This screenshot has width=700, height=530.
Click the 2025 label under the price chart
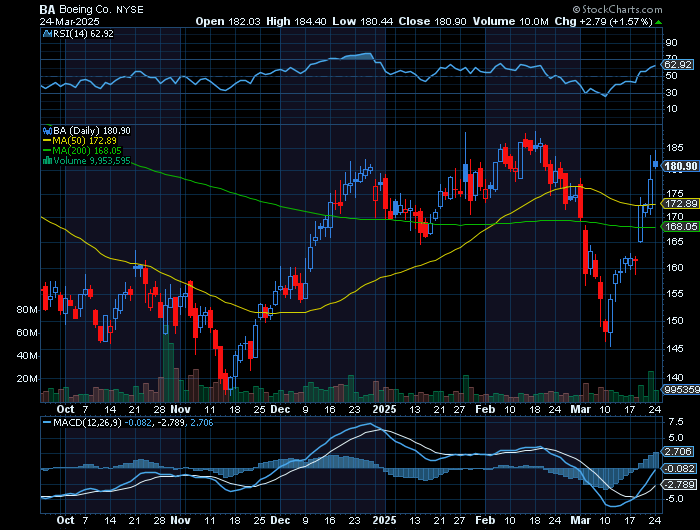pos(384,409)
